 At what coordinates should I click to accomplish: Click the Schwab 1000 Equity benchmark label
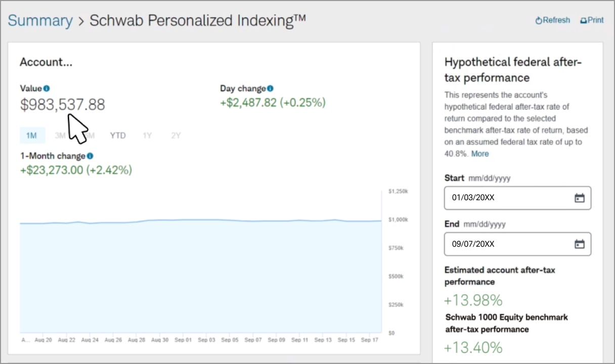click(507, 324)
